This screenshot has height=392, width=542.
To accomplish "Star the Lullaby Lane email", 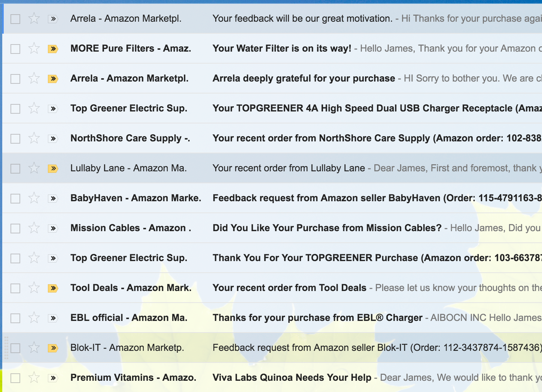I will 34,168.
